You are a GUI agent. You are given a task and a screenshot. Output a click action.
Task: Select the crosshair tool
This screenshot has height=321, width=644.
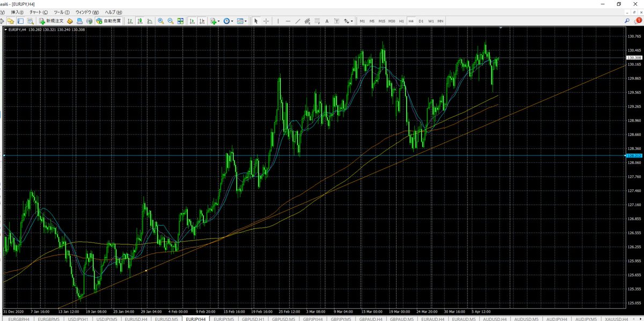pyautogui.click(x=266, y=21)
